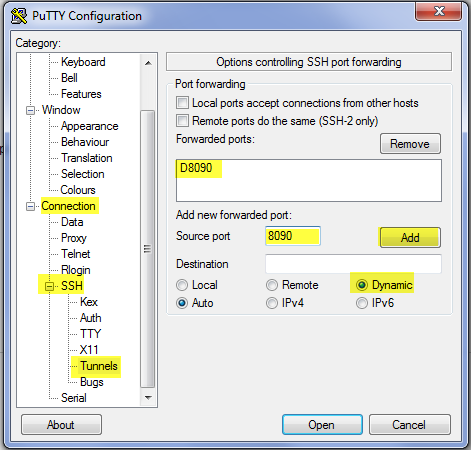Select the SSH category
471x450 pixels.
pyautogui.click(x=72, y=286)
